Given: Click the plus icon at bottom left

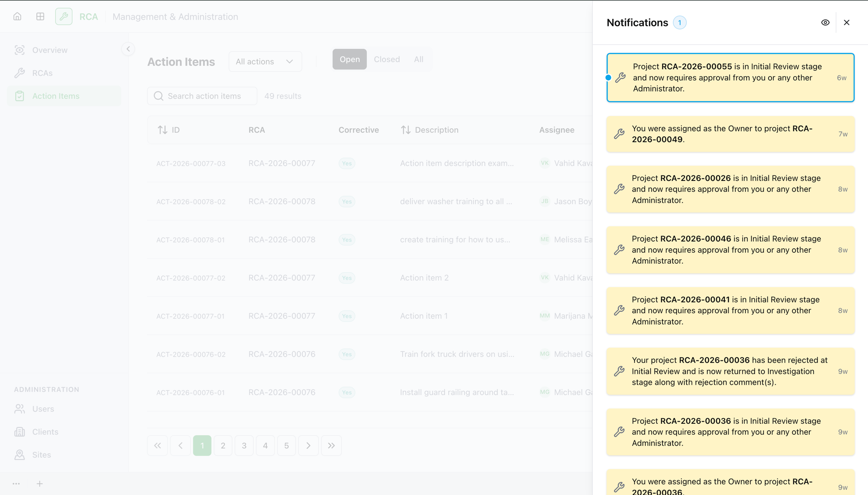Looking at the screenshot, I should click(39, 483).
